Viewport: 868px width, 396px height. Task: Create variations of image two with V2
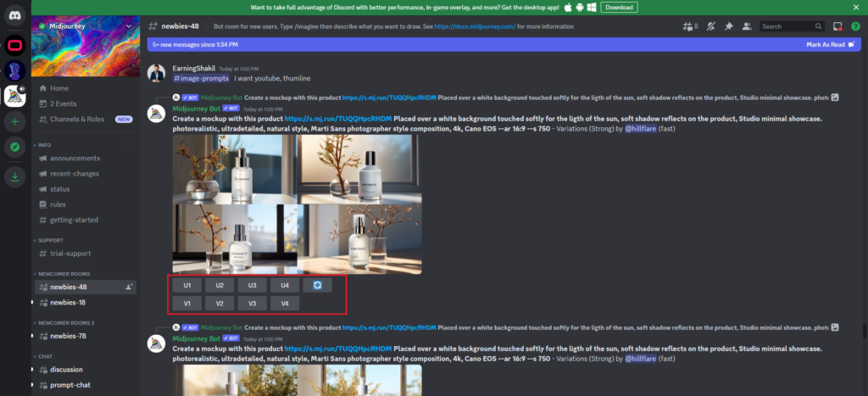(x=220, y=303)
